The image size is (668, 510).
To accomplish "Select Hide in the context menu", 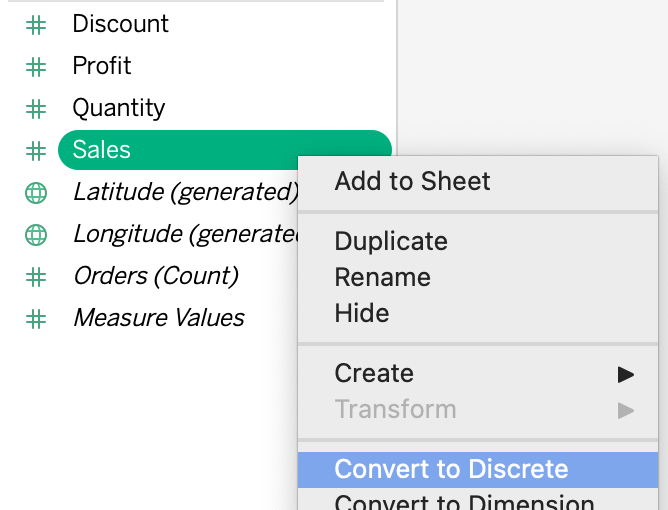I will [x=361, y=314].
